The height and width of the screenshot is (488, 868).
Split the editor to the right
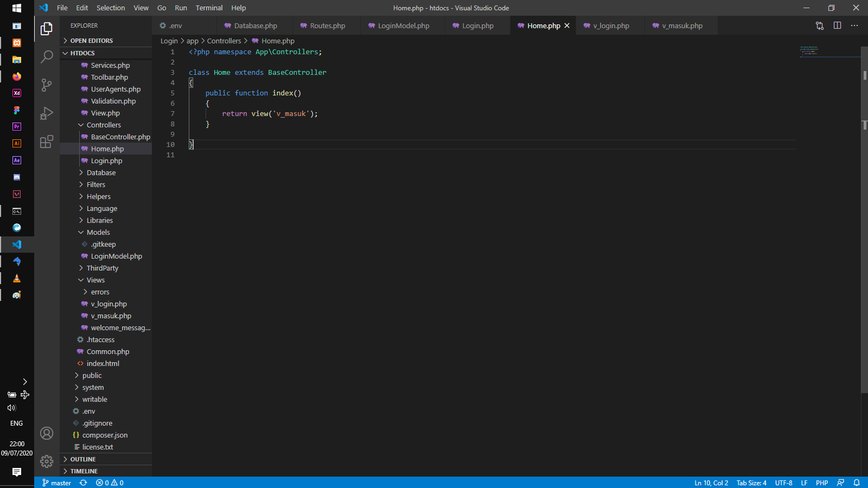837,25
